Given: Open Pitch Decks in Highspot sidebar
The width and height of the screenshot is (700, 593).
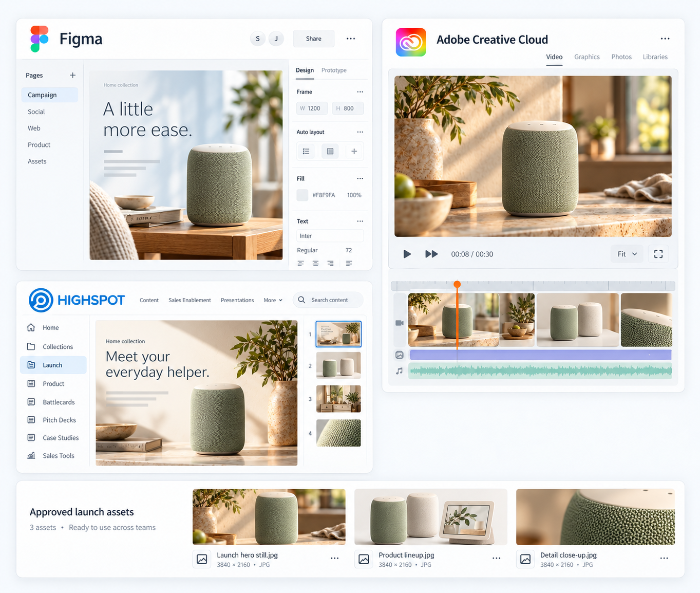Looking at the screenshot, I should tap(53, 420).
